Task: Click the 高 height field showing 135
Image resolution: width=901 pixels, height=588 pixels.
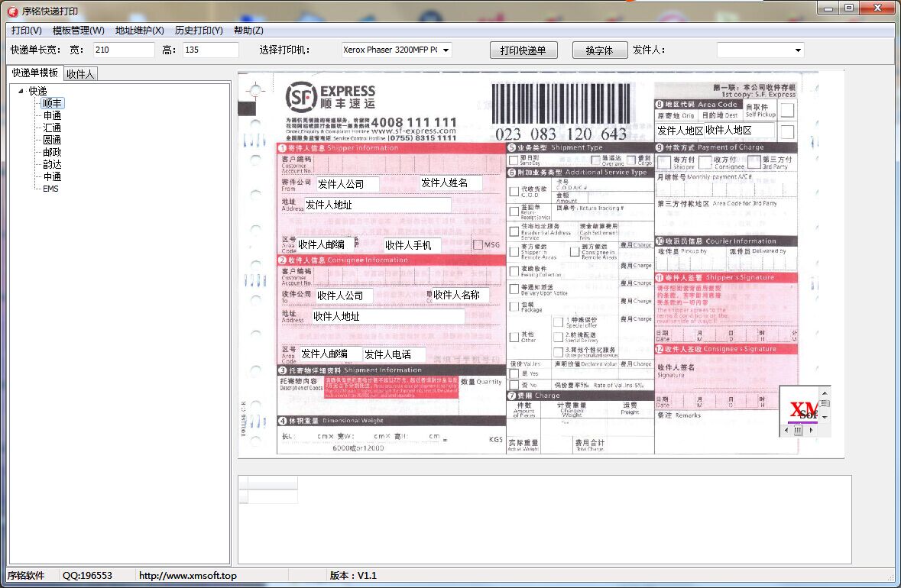Action: point(211,50)
